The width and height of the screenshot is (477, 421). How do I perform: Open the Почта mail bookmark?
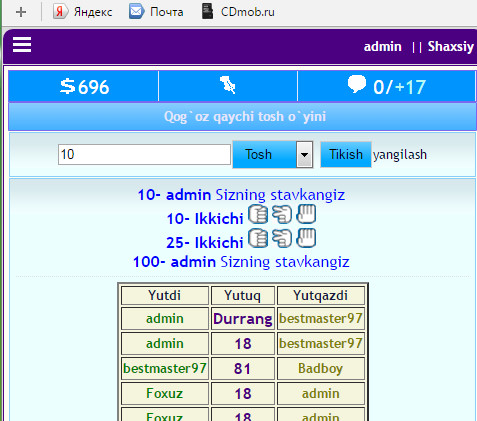coord(156,12)
